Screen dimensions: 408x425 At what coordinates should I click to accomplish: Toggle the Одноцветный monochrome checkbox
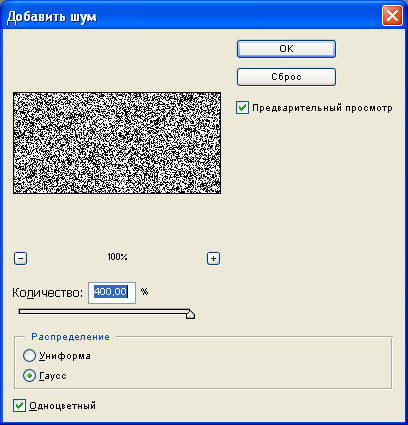point(19,406)
